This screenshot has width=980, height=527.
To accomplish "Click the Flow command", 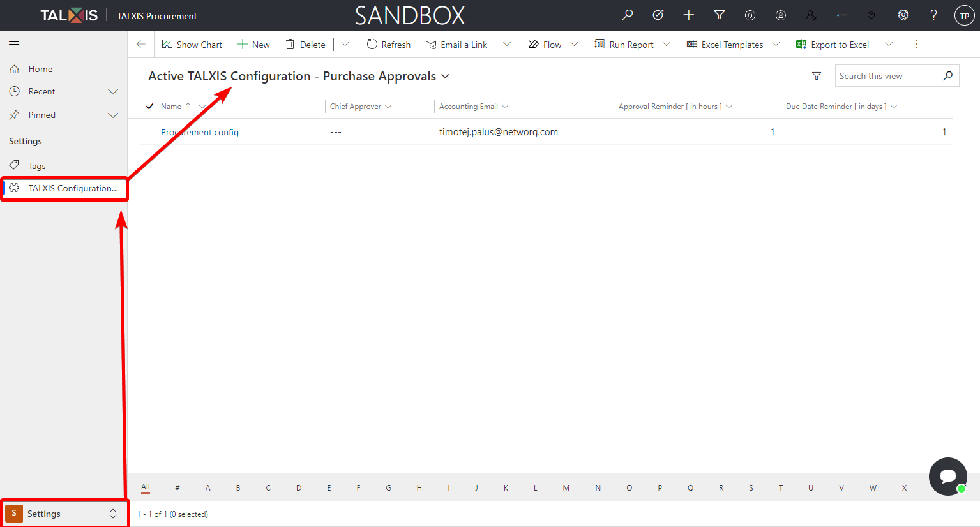I will click(x=545, y=44).
